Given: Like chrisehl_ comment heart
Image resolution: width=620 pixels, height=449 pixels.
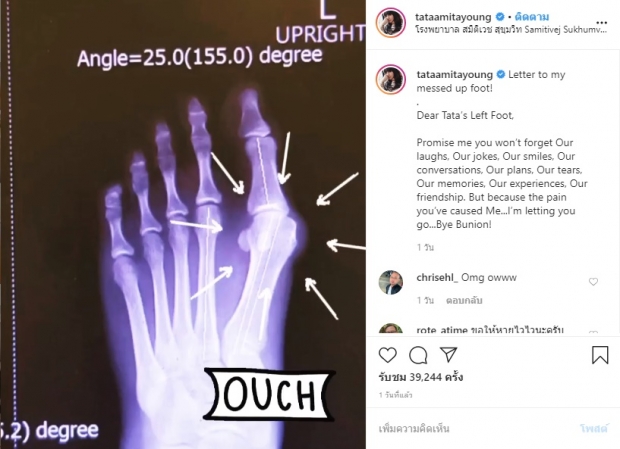Looking at the screenshot, I should point(593,281).
